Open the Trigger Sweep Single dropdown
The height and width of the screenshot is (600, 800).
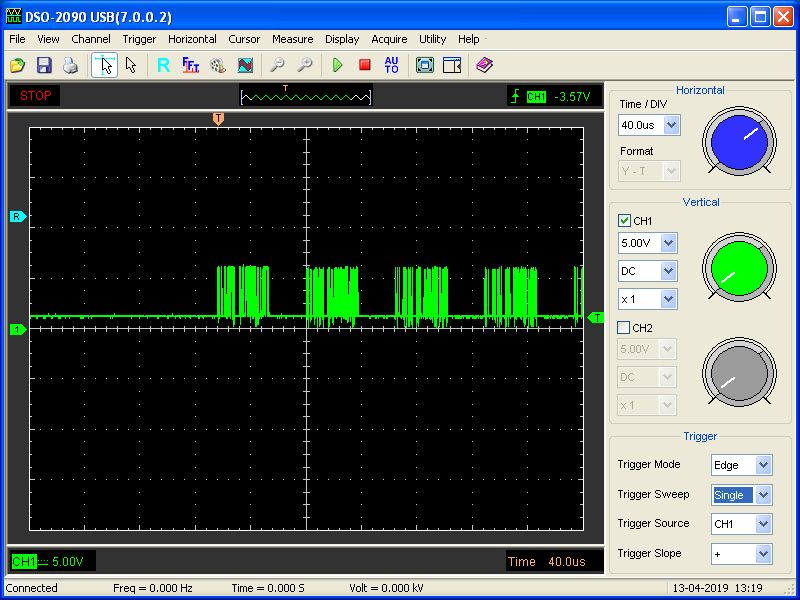(763, 495)
